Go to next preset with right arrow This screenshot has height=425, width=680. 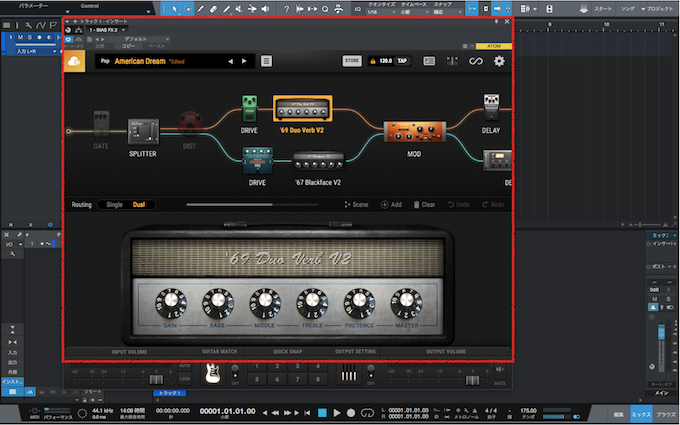tap(244, 61)
